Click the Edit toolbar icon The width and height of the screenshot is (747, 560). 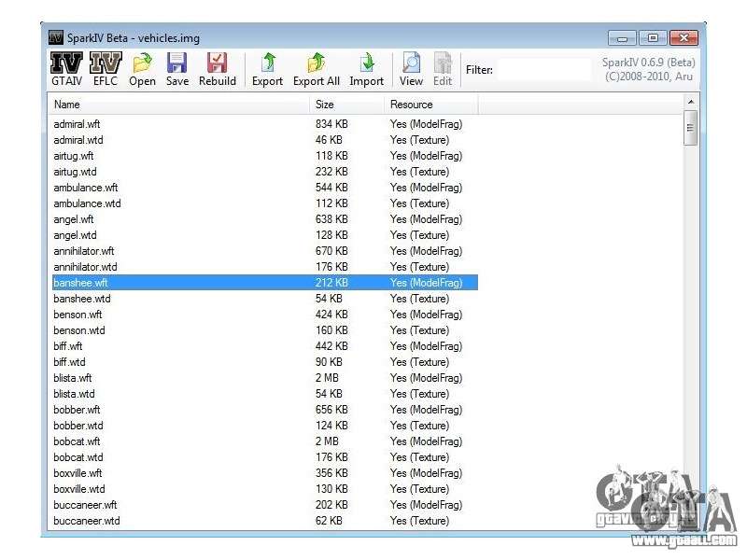click(x=443, y=69)
